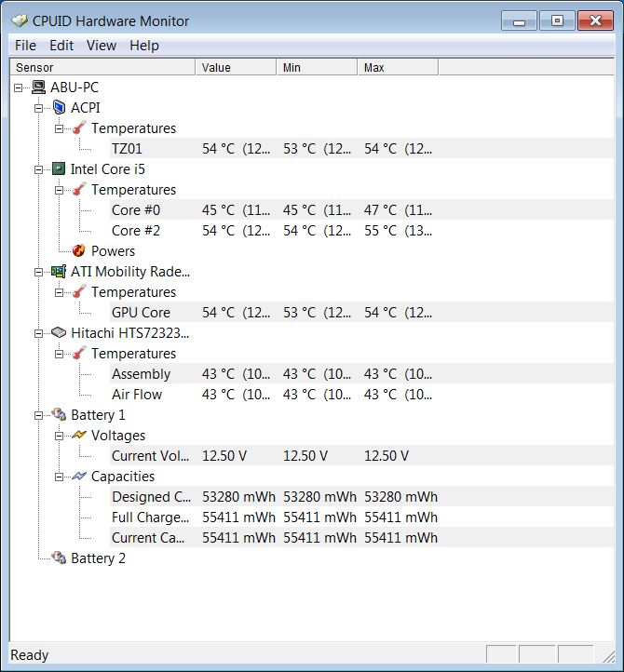Minimize the Hardware Monitor window
This screenshot has height=672, width=624.
point(519,21)
